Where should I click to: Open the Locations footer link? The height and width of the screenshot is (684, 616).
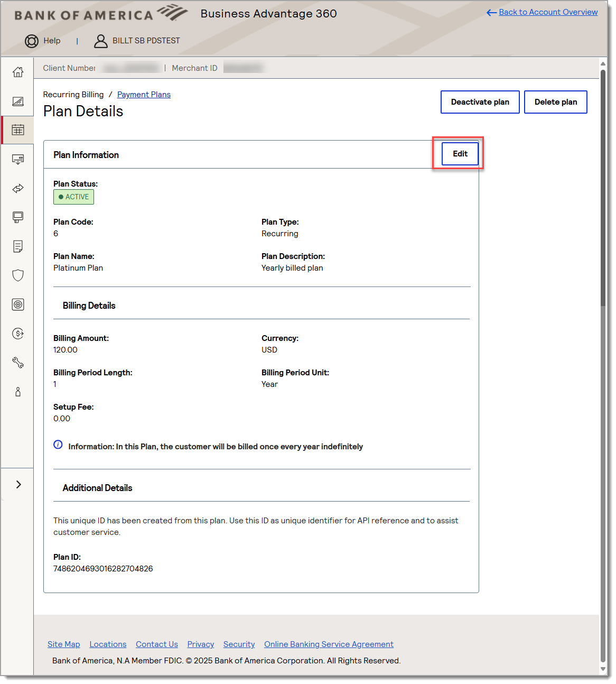click(108, 644)
